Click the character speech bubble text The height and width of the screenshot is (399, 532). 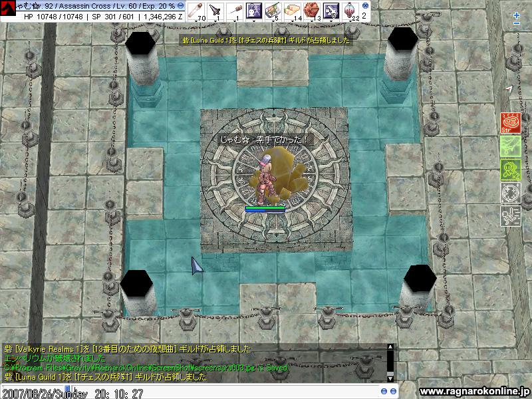pyautogui.click(x=263, y=140)
